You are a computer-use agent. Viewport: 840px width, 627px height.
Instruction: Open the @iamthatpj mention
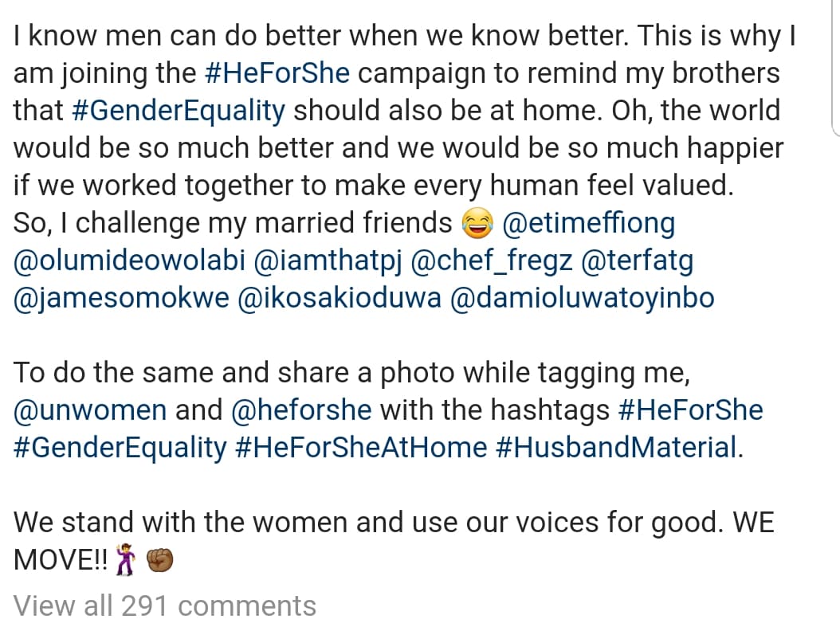[x=328, y=261]
